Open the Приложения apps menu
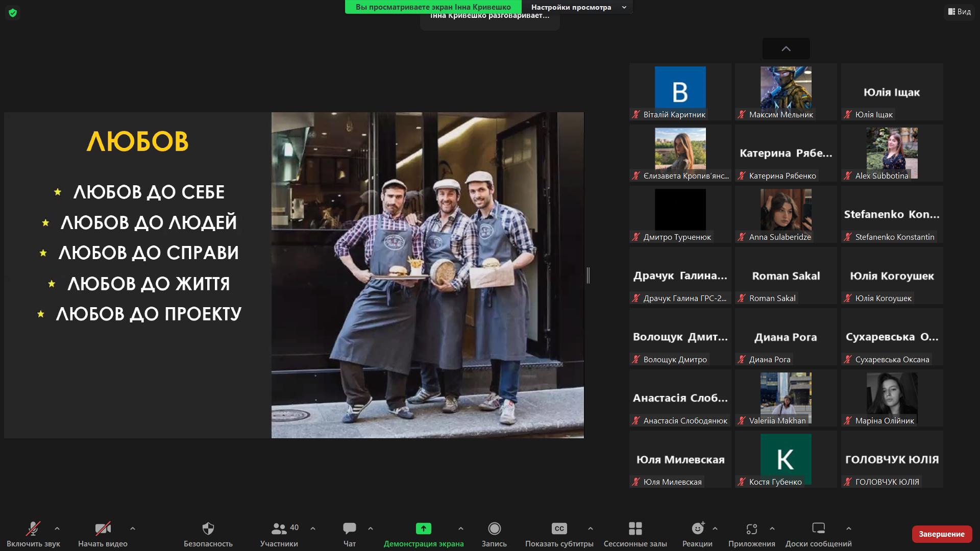Image resolution: width=980 pixels, height=551 pixels. tap(751, 529)
